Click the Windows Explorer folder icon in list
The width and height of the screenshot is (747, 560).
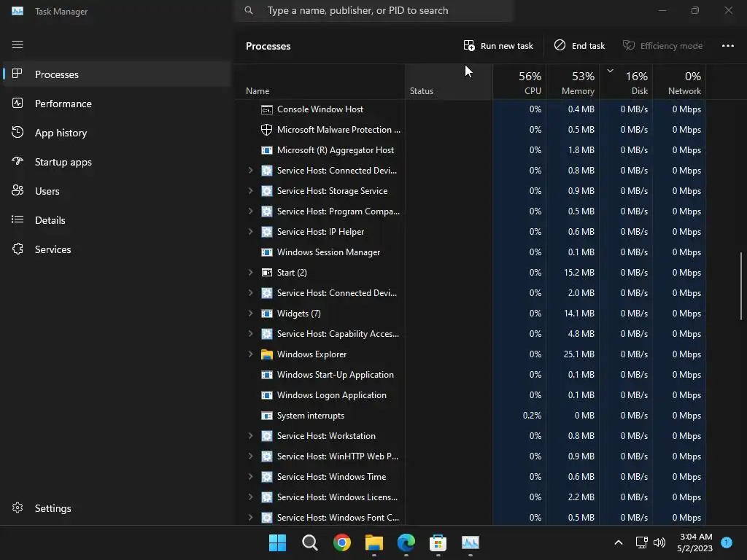point(267,354)
